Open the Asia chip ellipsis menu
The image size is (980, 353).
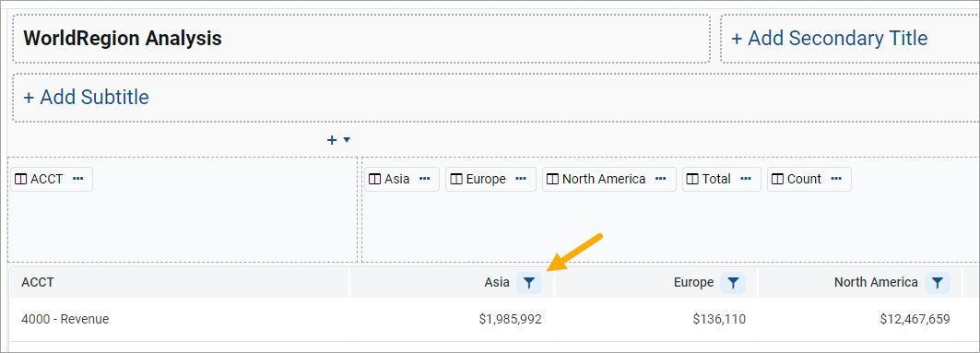tap(424, 179)
